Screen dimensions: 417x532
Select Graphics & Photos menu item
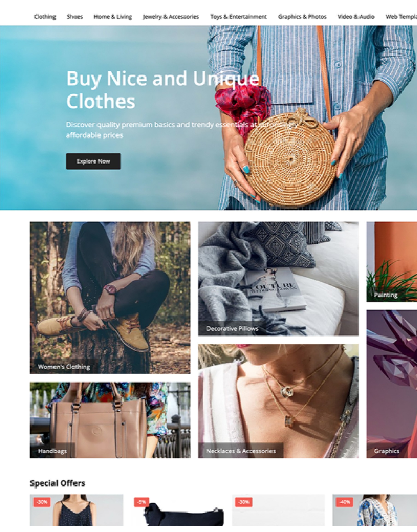pyautogui.click(x=302, y=17)
